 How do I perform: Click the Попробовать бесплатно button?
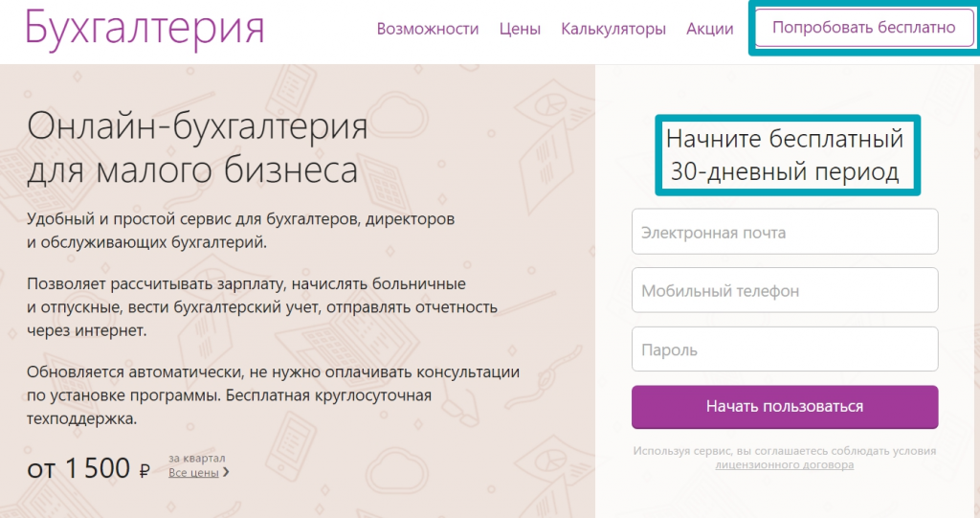(864, 28)
